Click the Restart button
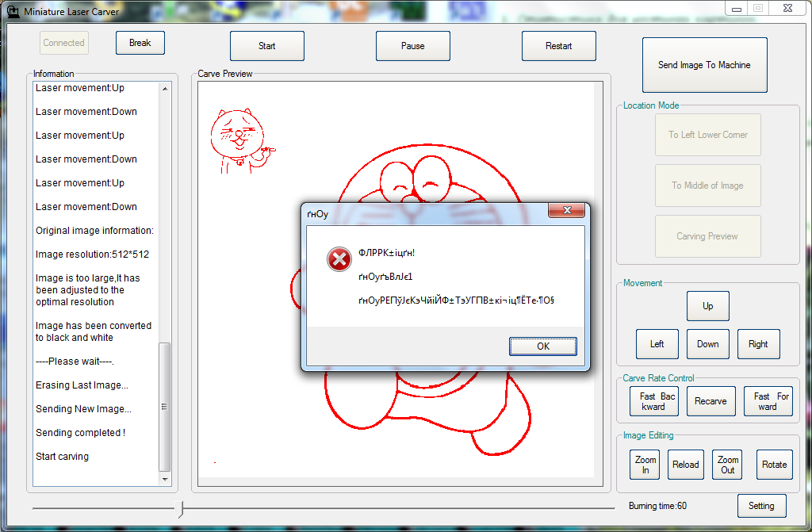 coord(559,45)
